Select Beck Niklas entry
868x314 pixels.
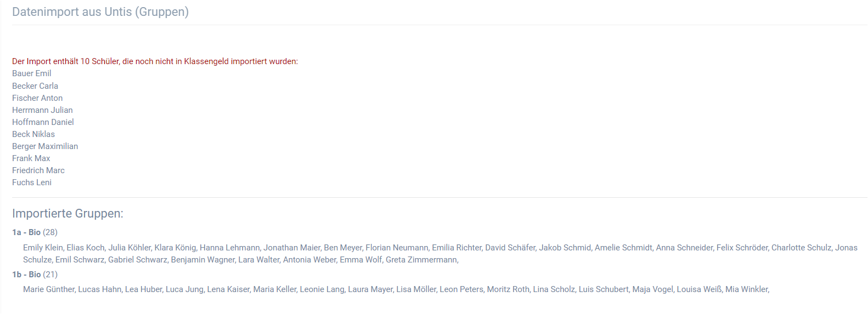[33, 134]
